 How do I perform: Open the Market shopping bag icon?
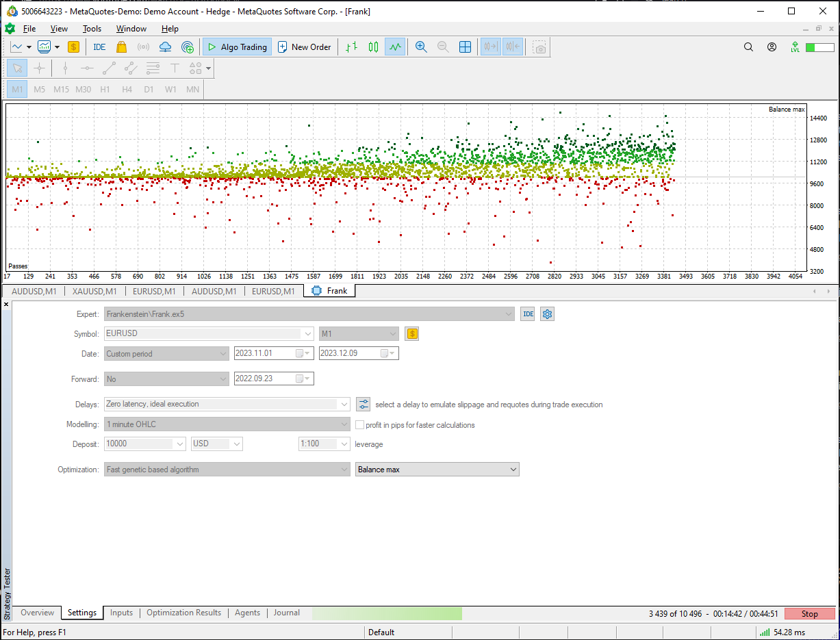coord(121,47)
